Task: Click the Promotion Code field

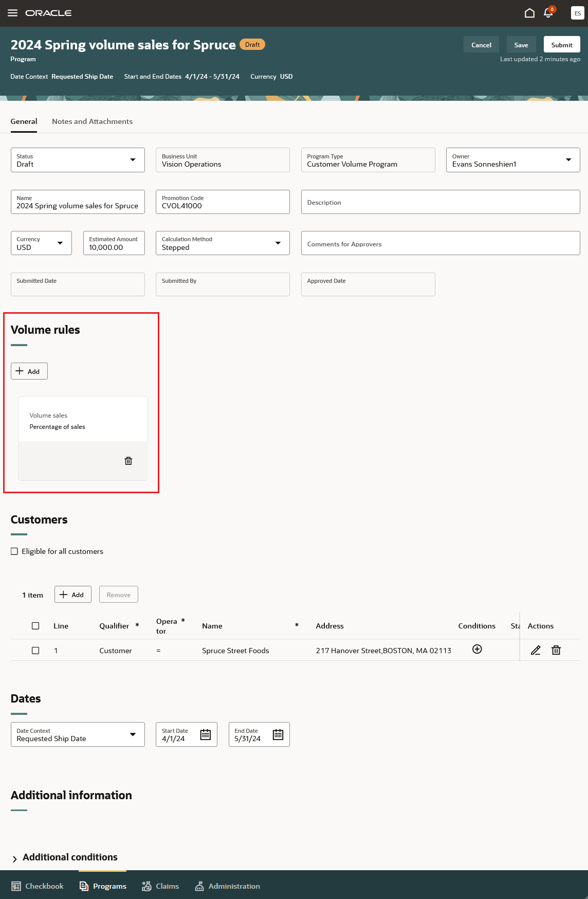Action: [223, 202]
